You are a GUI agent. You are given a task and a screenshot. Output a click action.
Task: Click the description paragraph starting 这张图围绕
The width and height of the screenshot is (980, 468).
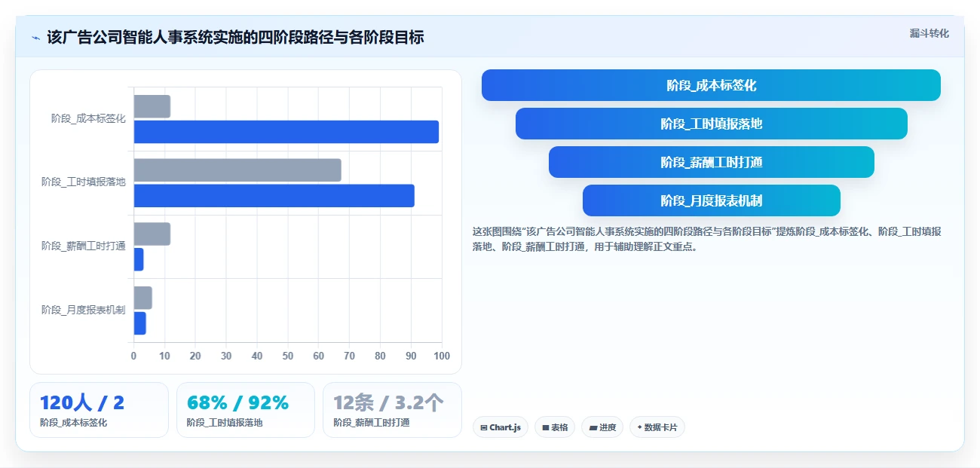point(706,239)
